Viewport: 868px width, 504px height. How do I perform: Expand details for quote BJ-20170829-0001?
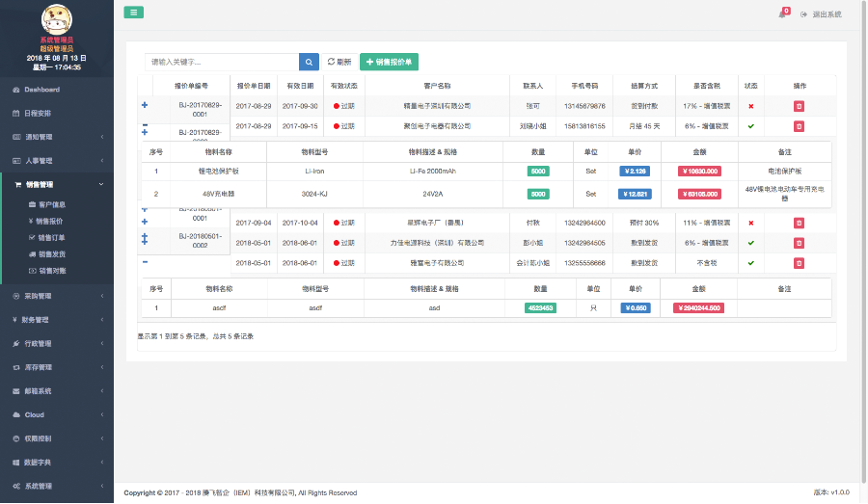point(145,105)
